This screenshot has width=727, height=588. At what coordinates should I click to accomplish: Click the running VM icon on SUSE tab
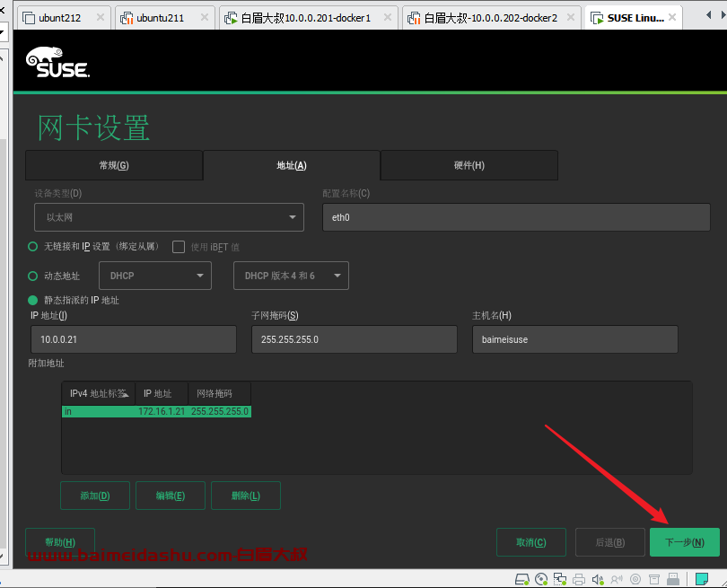[x=597, y=18]
